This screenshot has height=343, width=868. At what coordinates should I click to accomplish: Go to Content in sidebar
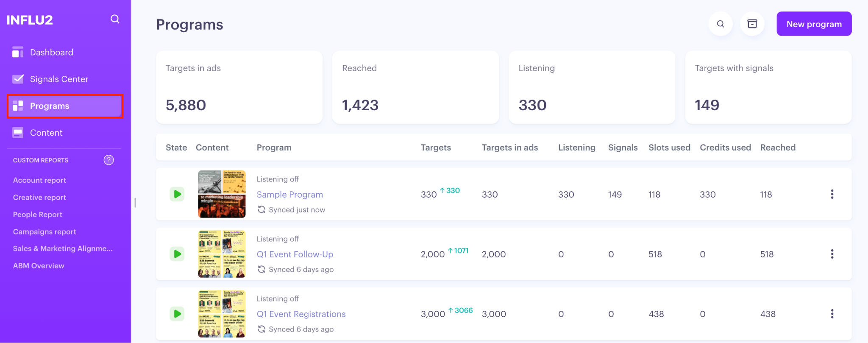pos(46,133)
